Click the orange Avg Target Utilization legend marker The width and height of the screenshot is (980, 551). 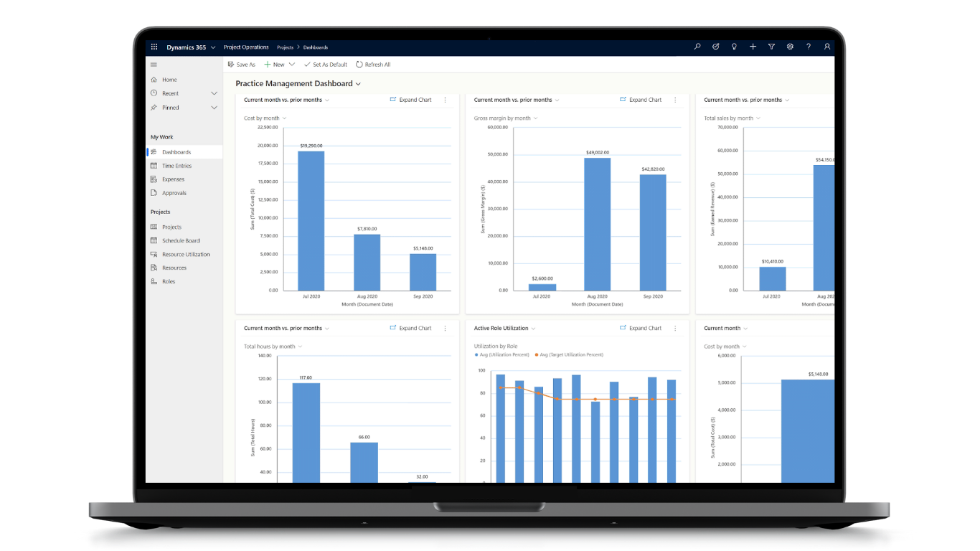point(537,354)
